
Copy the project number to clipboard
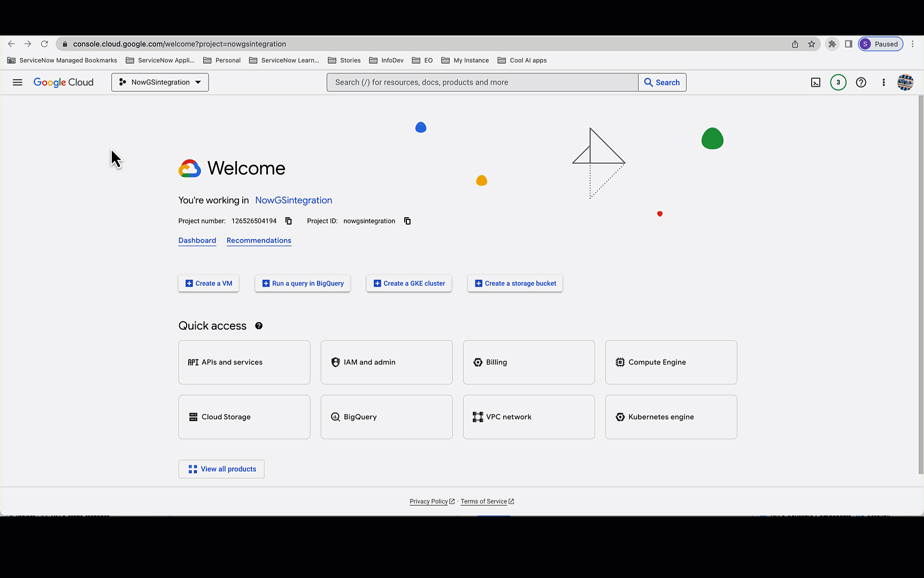(289, 221)
